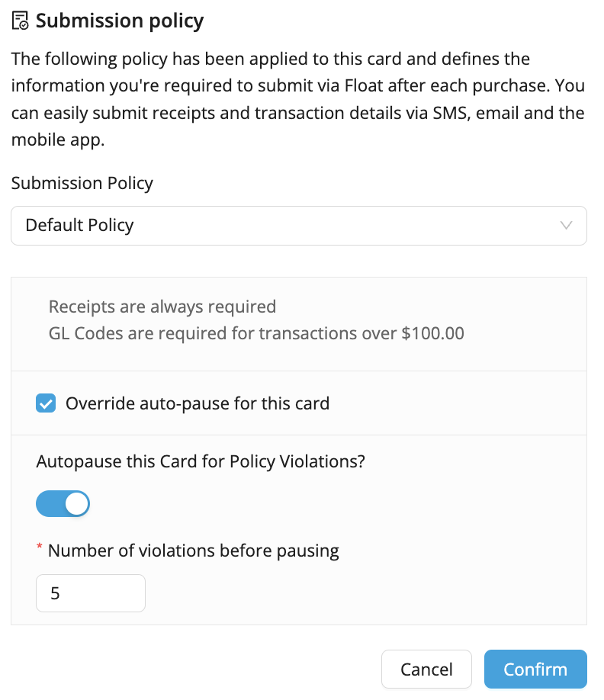Focus the number of violations input field
604x700 pixels.
pyautogui.click(x=91, y=592)
